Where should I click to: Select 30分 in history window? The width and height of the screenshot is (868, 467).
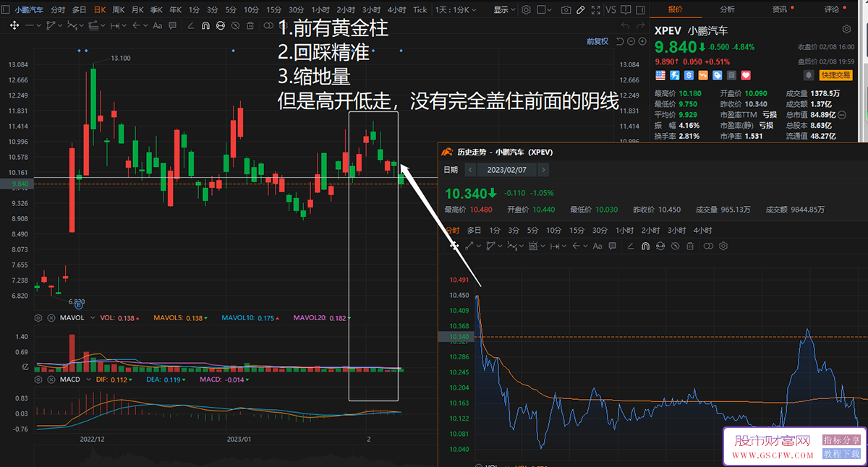(600, 231)
